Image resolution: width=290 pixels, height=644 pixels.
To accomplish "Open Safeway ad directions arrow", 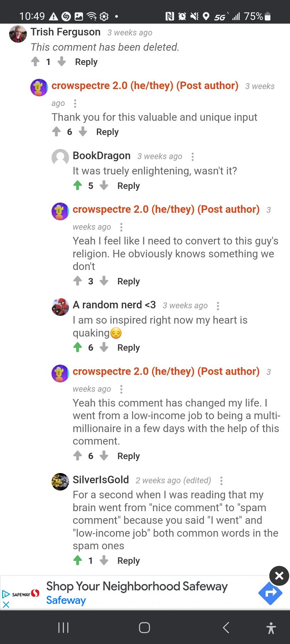I will click(x=270, y=593).
